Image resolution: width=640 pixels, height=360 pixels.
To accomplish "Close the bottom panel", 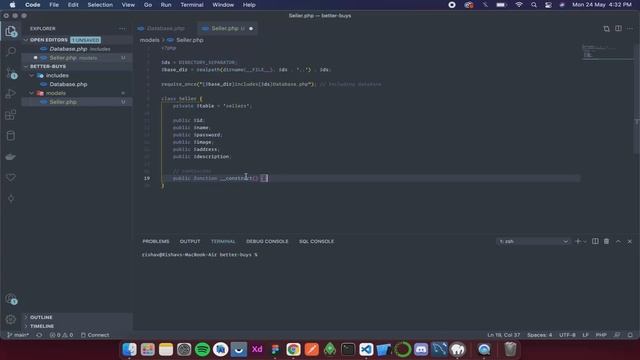I will 630,241.
